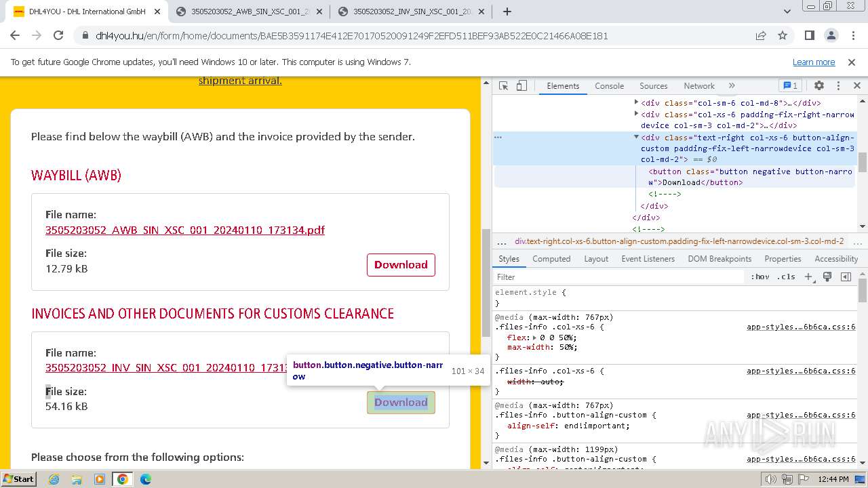This screenshot has height=488, width=868.
Task: Click the align-self: end!important declaration
Action: 568,426
